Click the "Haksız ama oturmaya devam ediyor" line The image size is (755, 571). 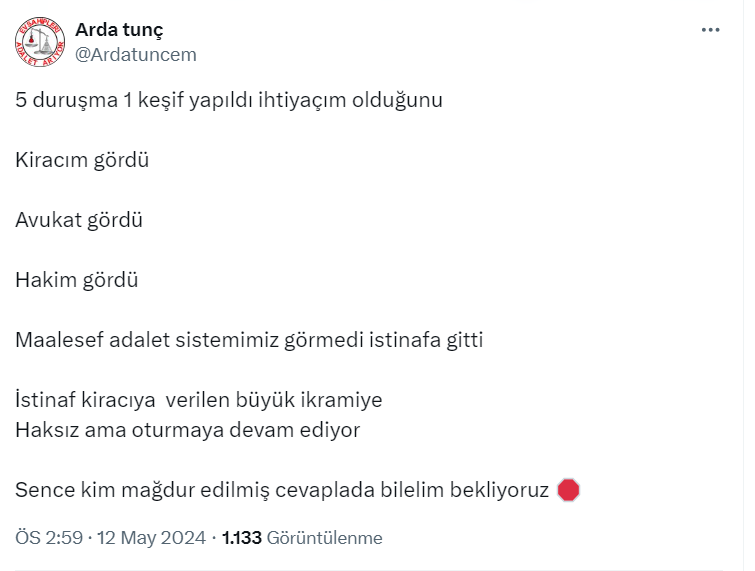click(x=187, y=430)
